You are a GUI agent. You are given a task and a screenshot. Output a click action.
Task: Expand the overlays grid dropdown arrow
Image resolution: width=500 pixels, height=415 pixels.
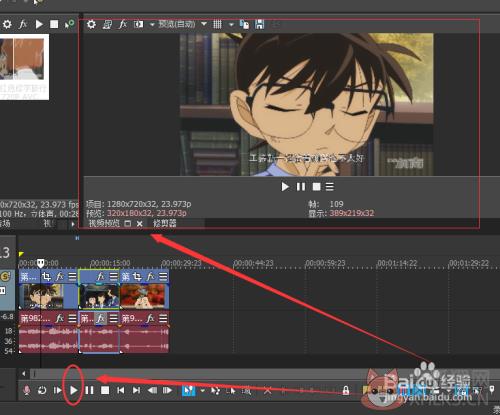pos(231,25)
